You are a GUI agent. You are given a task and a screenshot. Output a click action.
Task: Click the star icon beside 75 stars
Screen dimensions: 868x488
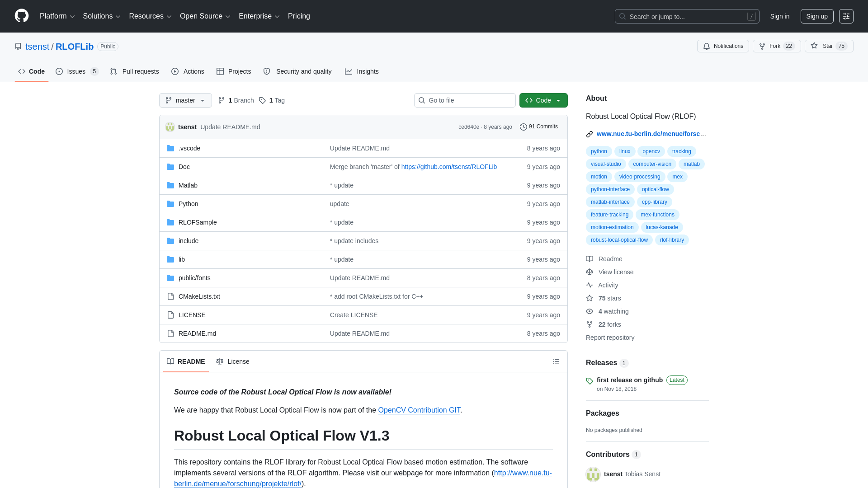coord(590,298)
